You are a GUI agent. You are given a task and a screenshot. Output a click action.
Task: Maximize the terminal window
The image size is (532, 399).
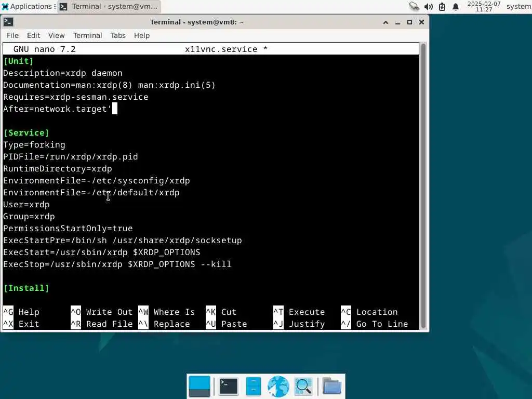pos(409,22)
